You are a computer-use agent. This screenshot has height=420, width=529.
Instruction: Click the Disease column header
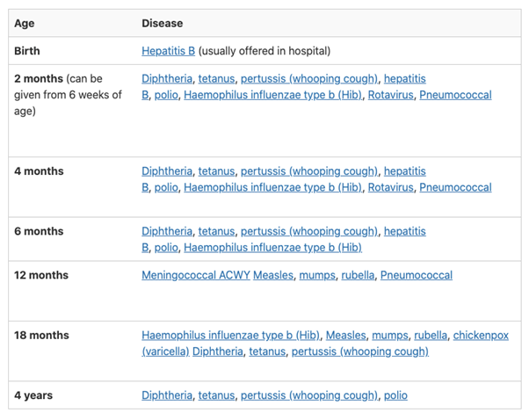163,24
